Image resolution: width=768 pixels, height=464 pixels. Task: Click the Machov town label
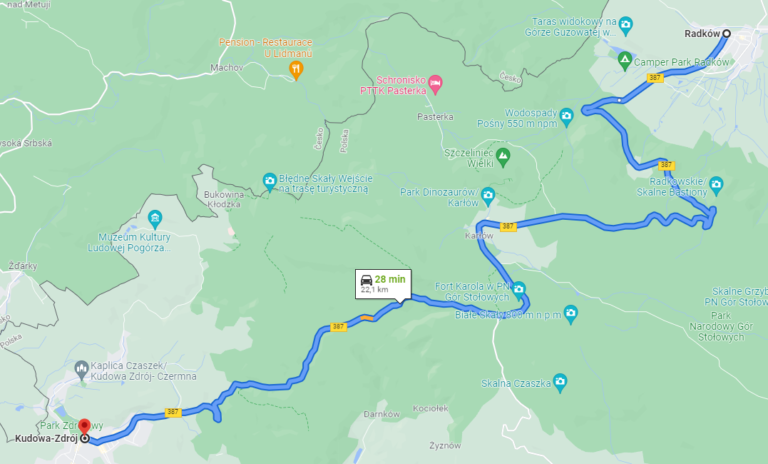point(227,67)
